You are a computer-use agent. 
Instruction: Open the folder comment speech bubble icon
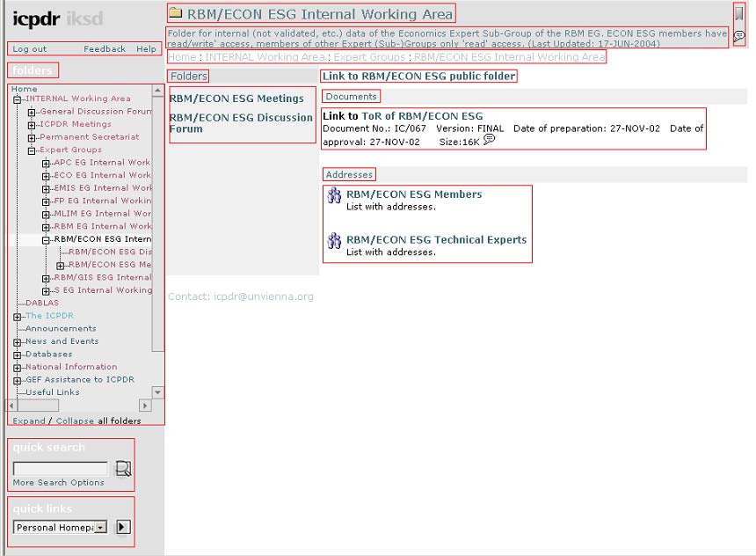click(x=739, y=37)
